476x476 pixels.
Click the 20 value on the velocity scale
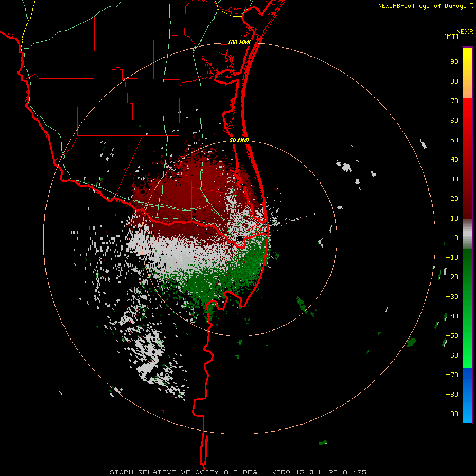454,199
